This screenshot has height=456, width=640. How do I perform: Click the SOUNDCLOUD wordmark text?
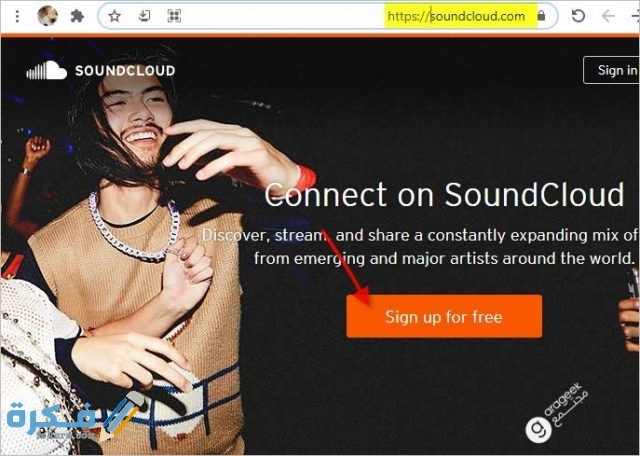pyautogui.click(x=125, y=71)
